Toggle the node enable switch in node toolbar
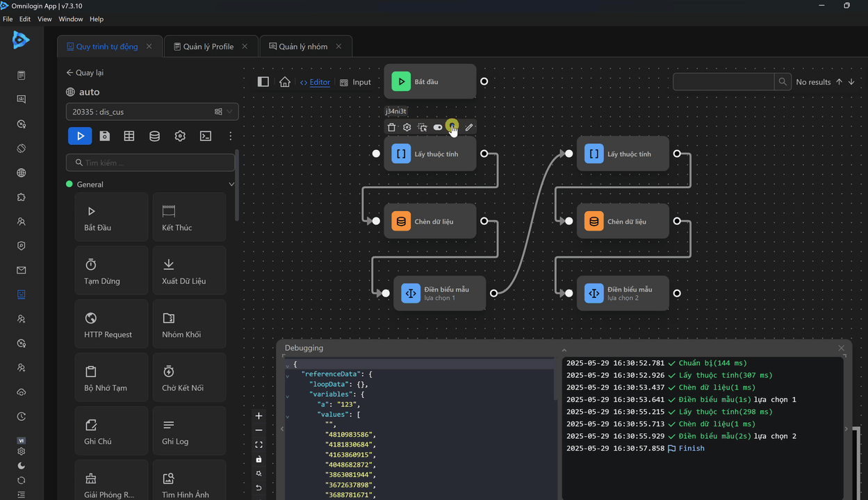 [x=438, y=127]
